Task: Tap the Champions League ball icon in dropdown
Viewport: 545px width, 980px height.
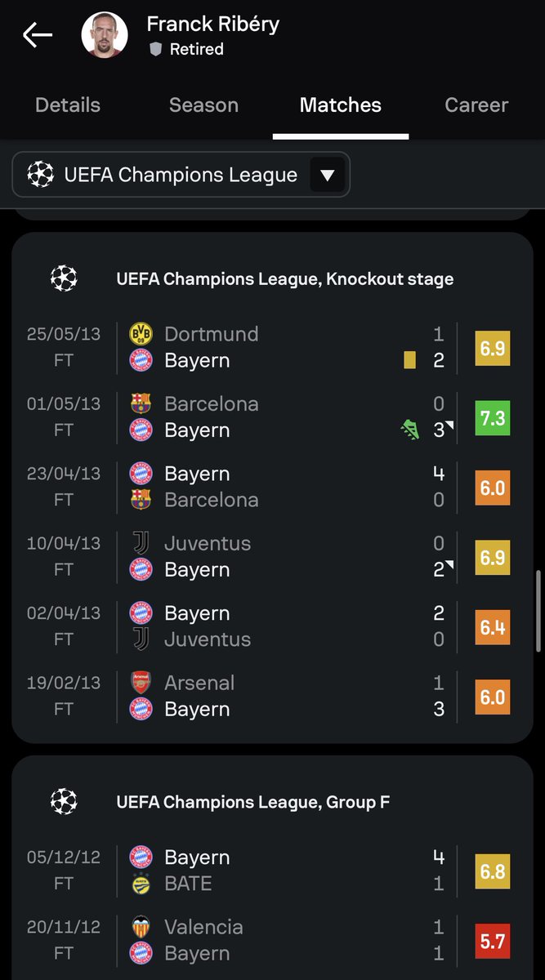Action: pyautogui.click(x=40, y=175)
